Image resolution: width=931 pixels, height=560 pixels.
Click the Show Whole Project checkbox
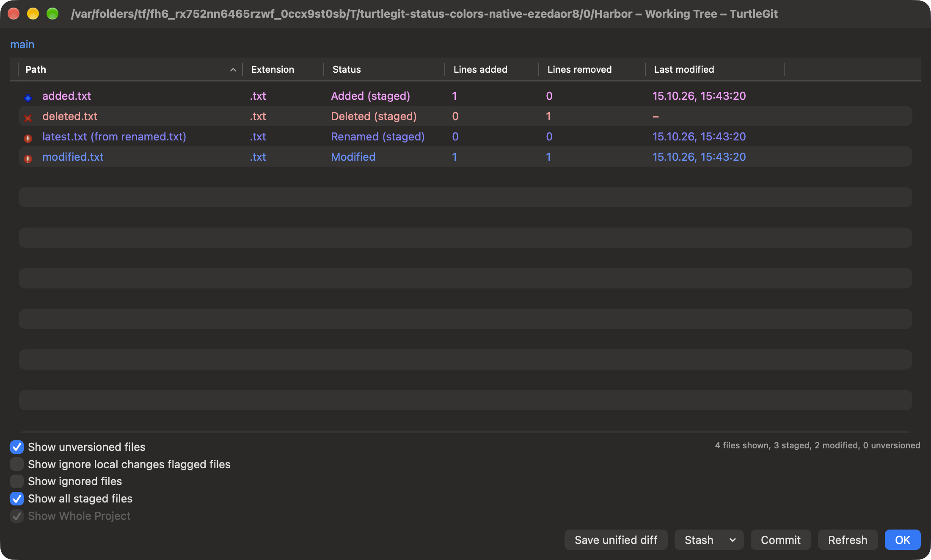click(17, 516)
